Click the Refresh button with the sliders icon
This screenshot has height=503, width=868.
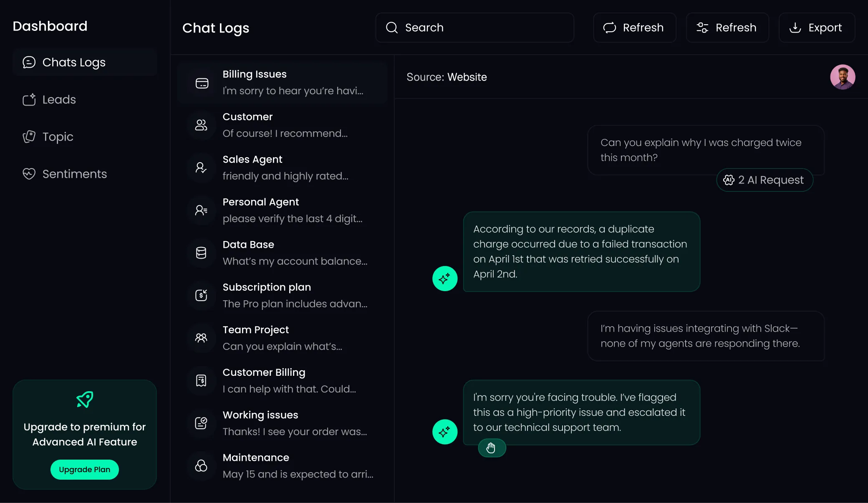tap(727, 28)
